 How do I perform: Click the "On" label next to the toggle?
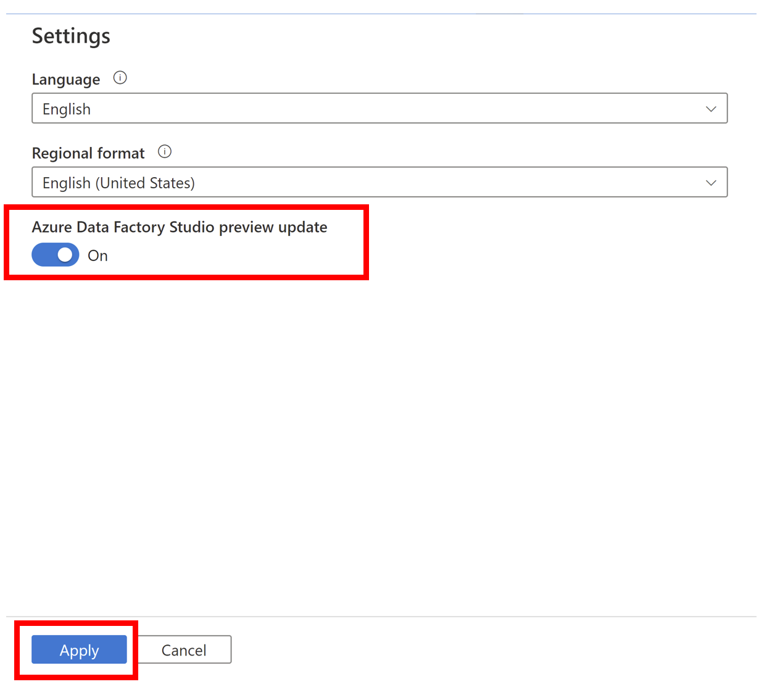[97, 256]
